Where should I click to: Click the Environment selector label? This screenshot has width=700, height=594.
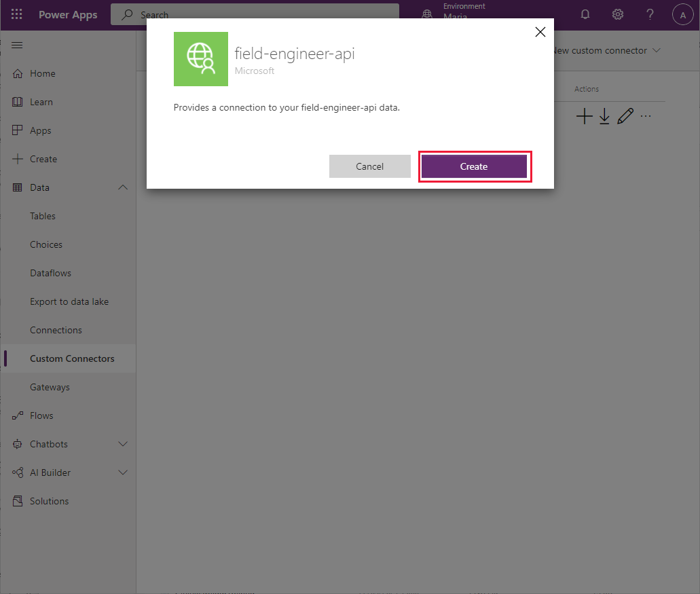click(464, 6)
